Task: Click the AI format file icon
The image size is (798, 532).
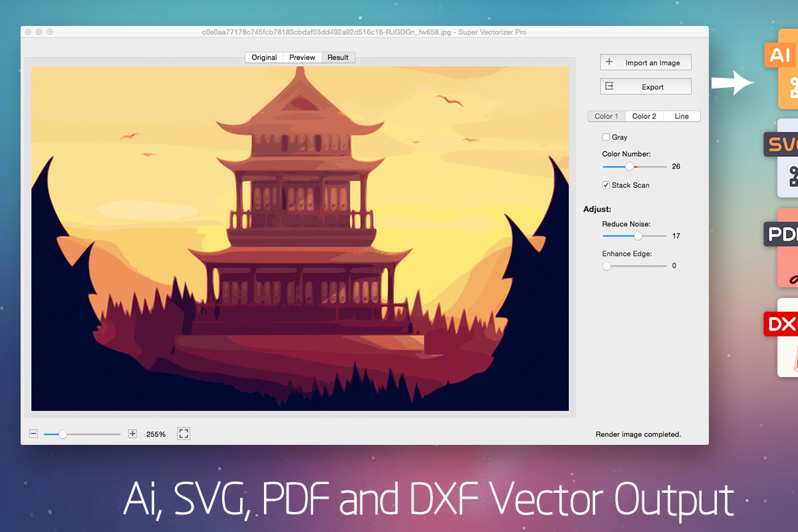Action: (780, 68)
